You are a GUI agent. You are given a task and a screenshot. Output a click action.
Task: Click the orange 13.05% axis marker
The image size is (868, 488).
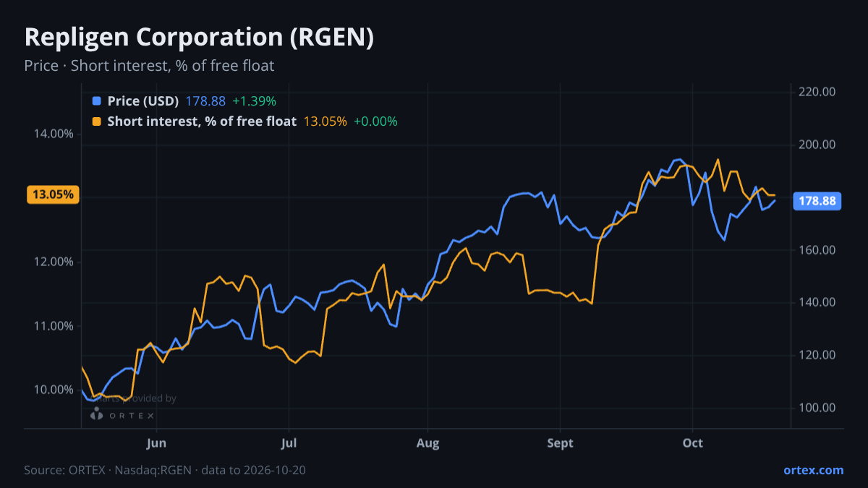coord(53,194)
